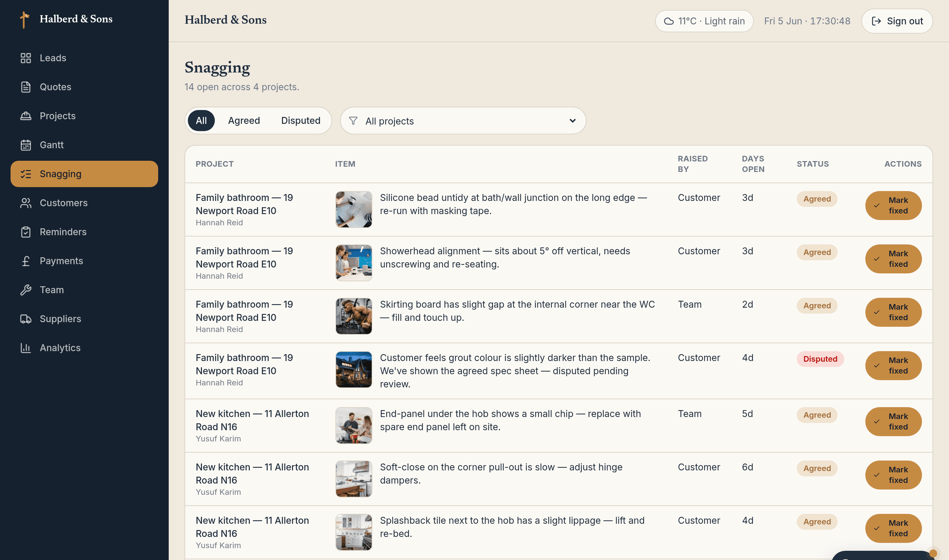Select the All filter tab
The height and width of the screenshot is (560, 949).
tap(201, 121)
